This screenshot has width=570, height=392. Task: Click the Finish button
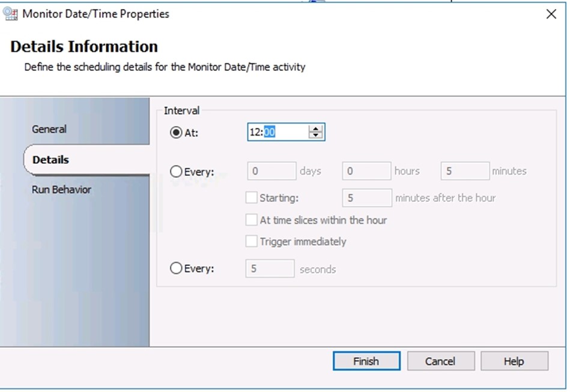366,361
